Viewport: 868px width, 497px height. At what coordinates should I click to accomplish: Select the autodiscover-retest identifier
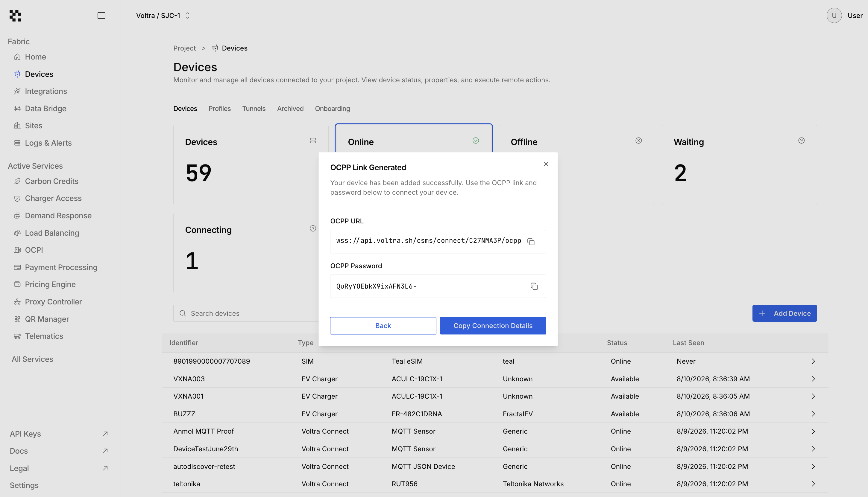pos(204,466)
